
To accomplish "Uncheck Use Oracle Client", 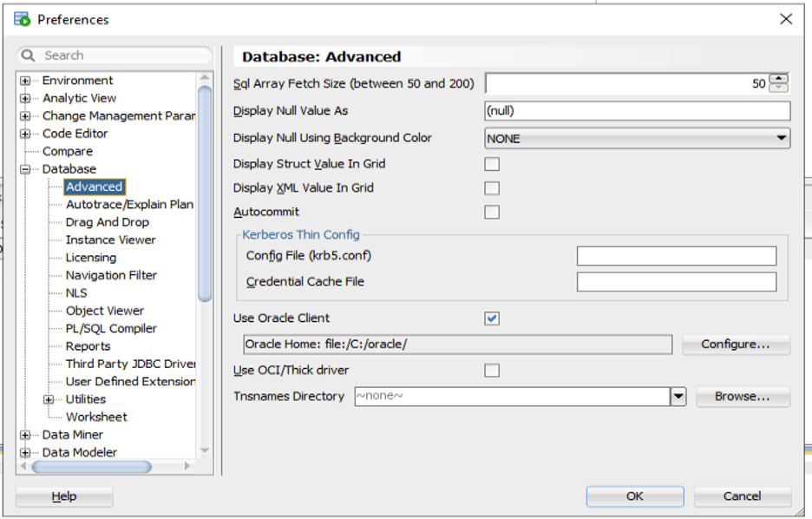I will tap(492, 319).
